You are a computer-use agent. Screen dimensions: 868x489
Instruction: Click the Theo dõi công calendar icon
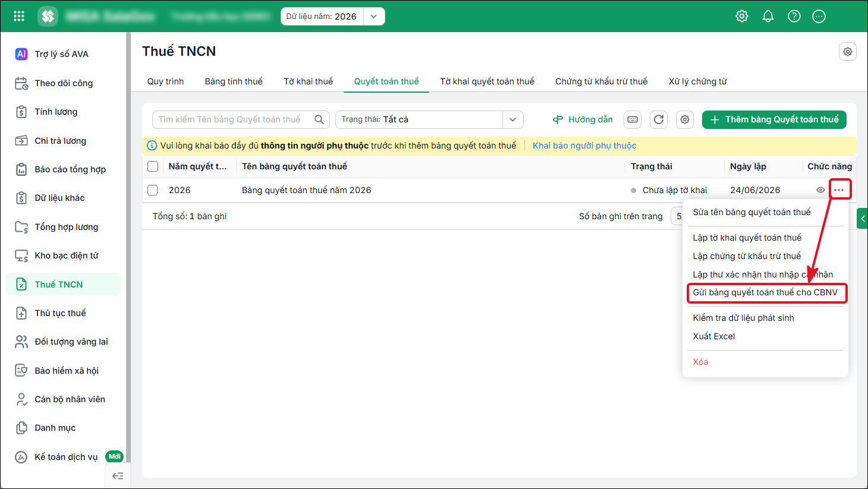pyautogui.click(x=21, y=83)
